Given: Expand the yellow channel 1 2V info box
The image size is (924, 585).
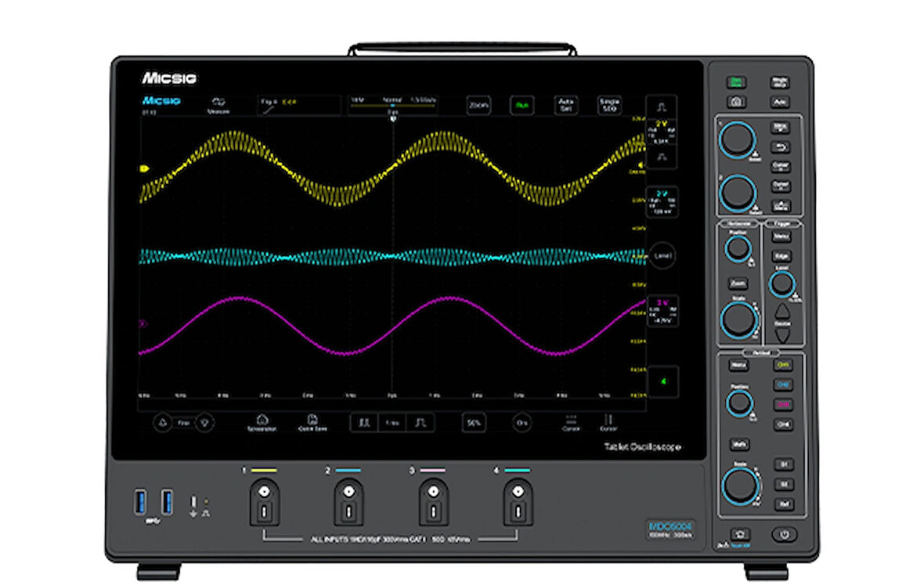Looking at the screenshot, I should click(x=661, y=132).
